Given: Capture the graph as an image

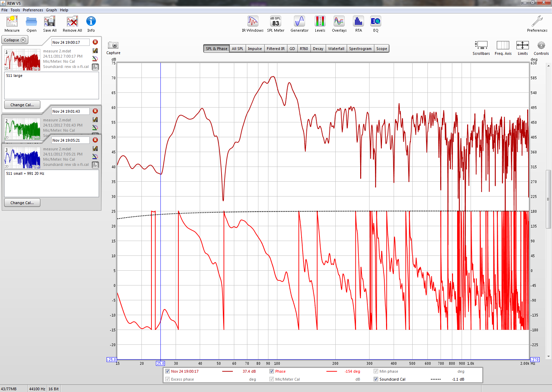Looking at the screenshot, I should (x=113, y=46).
